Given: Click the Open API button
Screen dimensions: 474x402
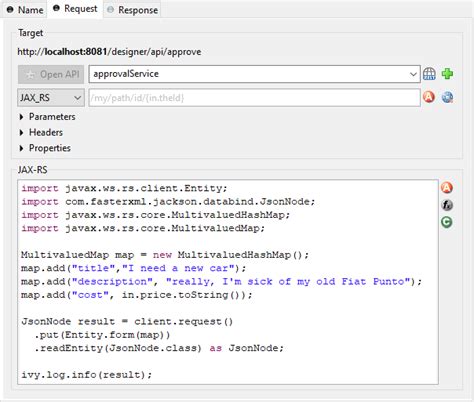Looking at the screenshot, I should pyautogui.click(x=51, y=74).
